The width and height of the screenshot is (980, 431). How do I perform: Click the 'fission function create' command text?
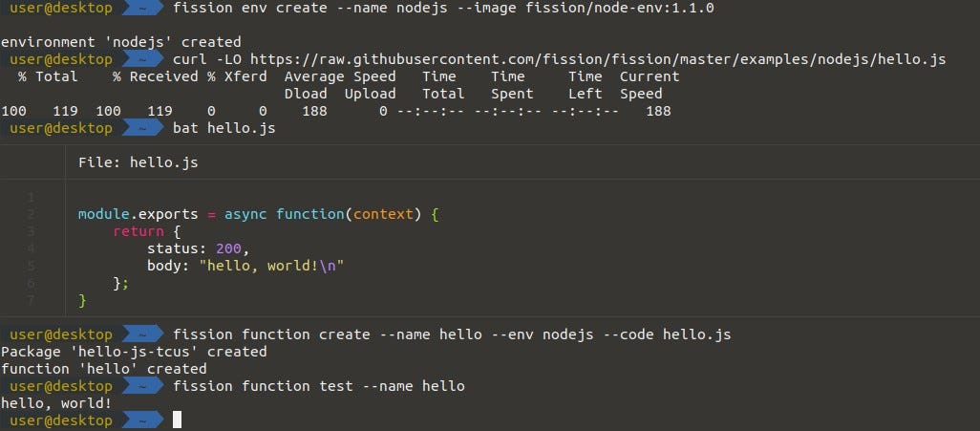coord(452,334)
